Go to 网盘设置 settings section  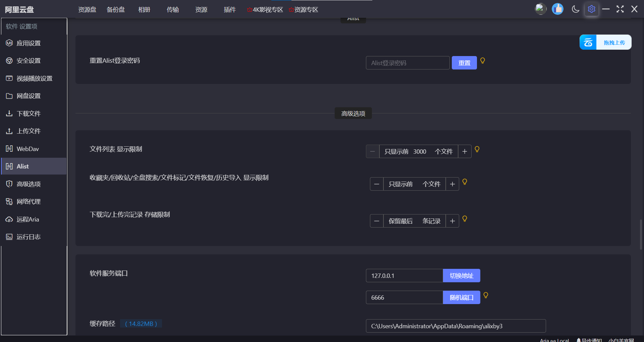click(x=34, y=96)
